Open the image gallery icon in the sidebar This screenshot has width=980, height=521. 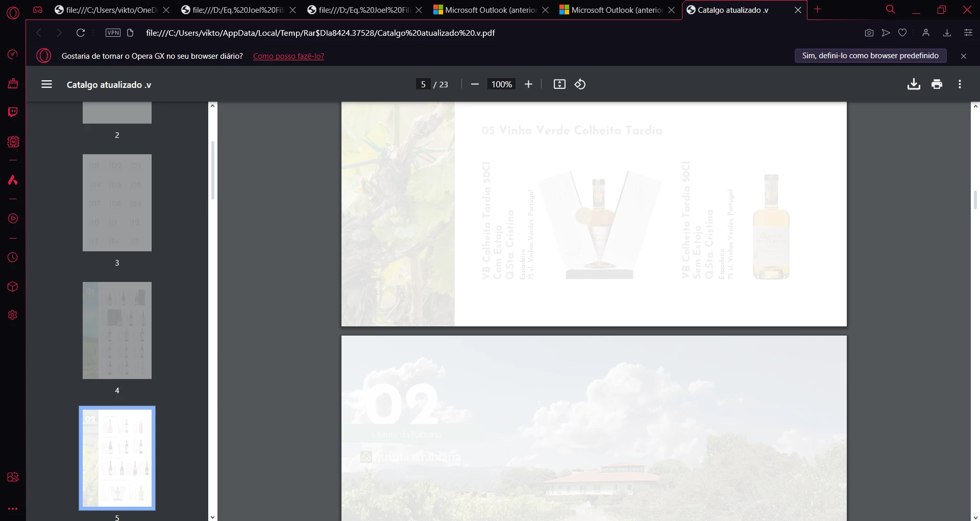click(x=13, y=477)
